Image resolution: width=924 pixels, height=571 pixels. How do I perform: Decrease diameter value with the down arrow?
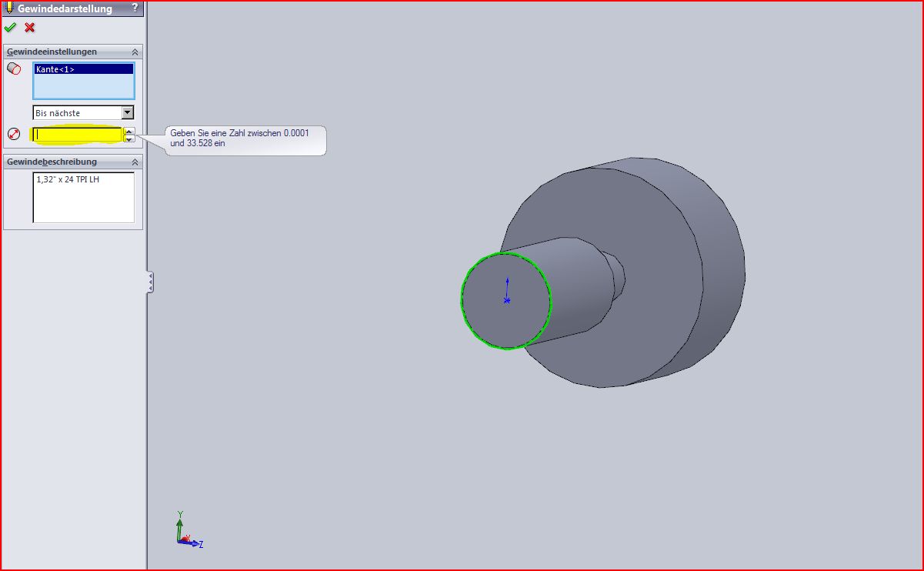[129, 139]
